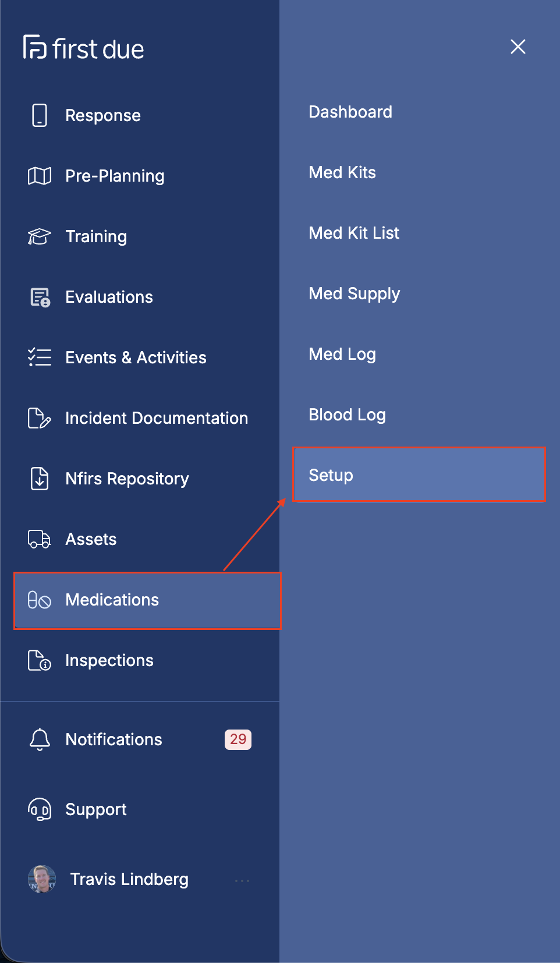
Task: Go to Pre-Planning
Action: [x=115, y=176]
